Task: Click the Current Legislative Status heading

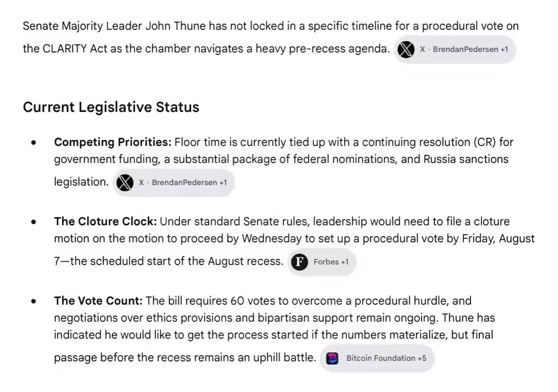Action: [111, 107]
